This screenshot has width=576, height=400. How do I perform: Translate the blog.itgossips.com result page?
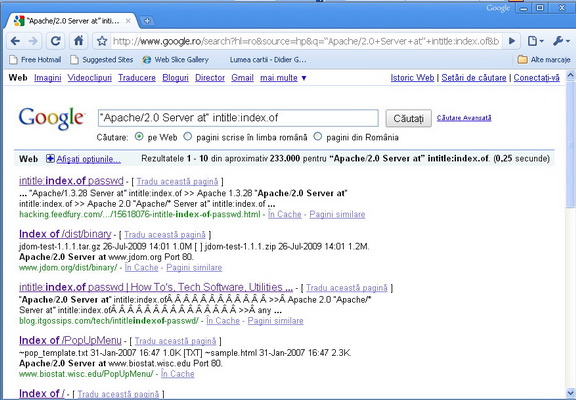pyautogui.click(x=347, y=288)
